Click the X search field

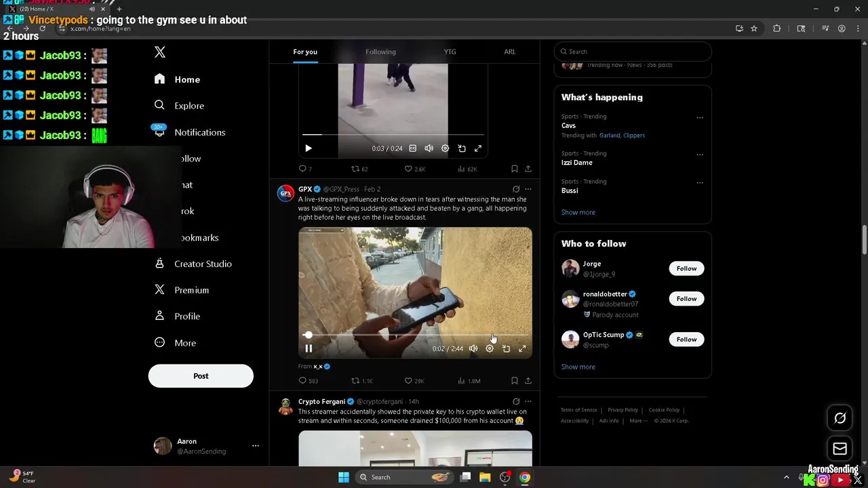(633, 52)
